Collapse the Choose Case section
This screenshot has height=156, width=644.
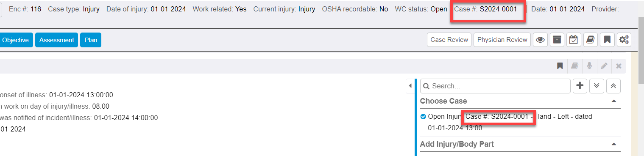[613, 101]
